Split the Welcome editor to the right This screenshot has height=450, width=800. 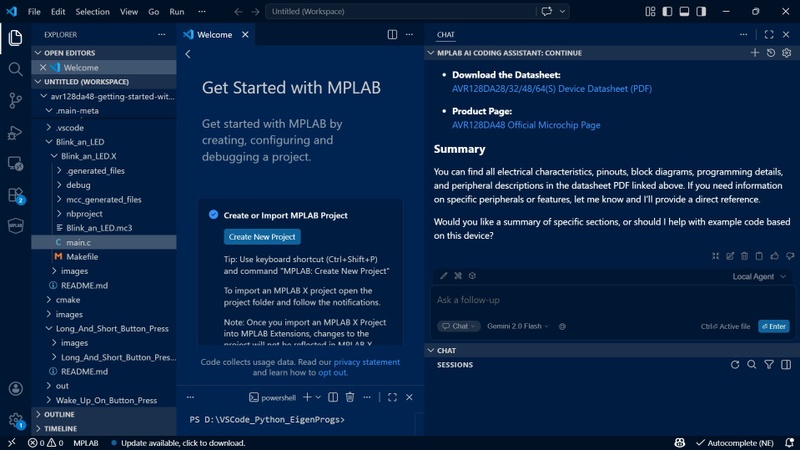pos(392,34)
